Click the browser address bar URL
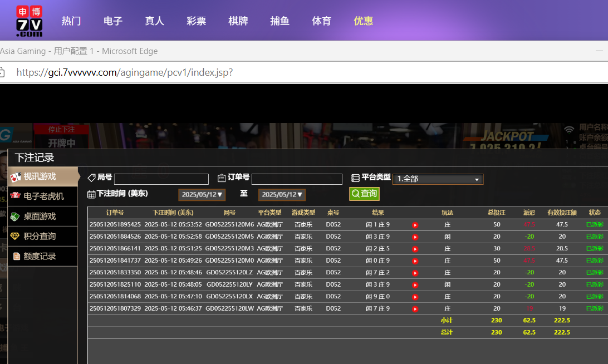Image resolution: width=608 pixels, height=364 pixels. [x=125, y=72]
